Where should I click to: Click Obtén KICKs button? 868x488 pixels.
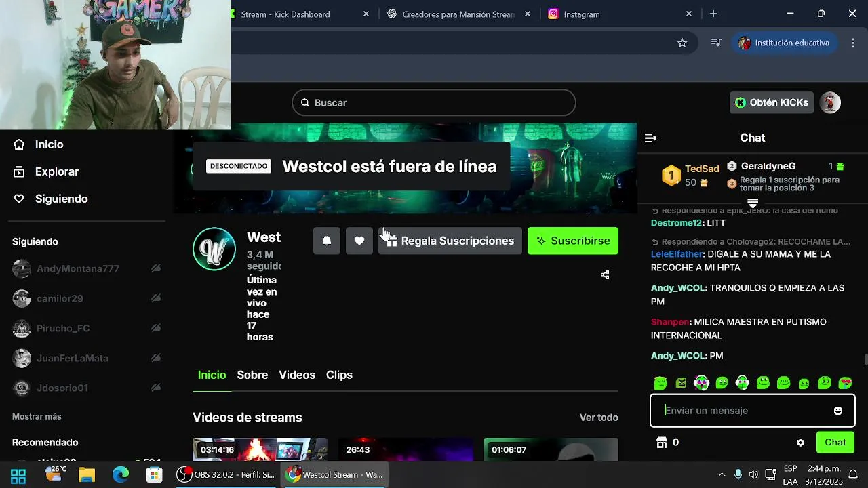pyautogui.click(x=772, y=102)
